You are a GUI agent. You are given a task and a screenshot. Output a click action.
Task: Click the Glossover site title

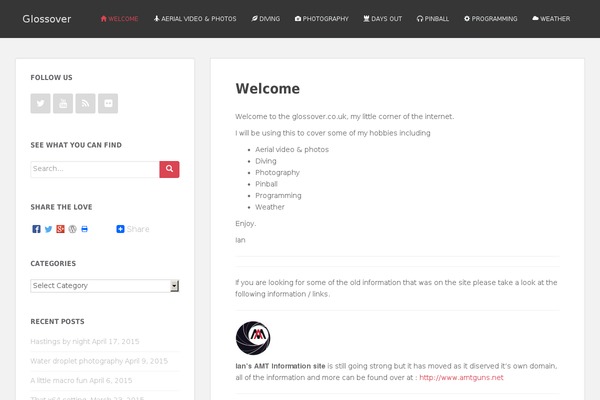47,19
